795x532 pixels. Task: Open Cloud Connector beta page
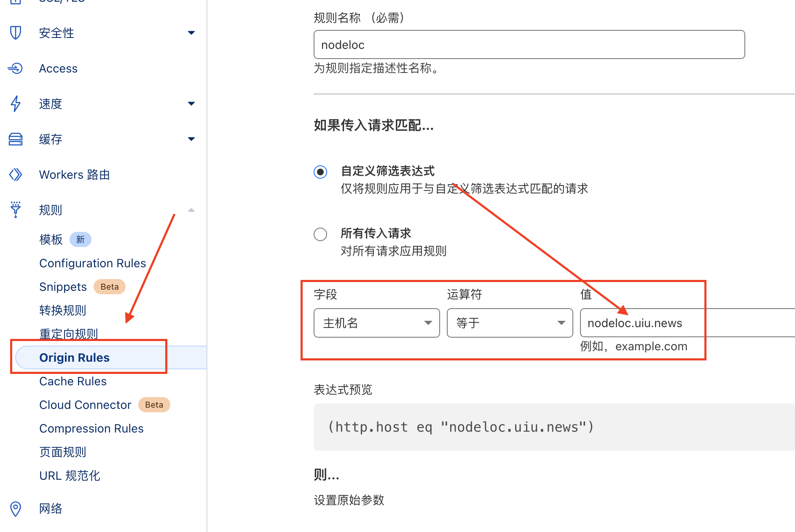pos(85,405)
